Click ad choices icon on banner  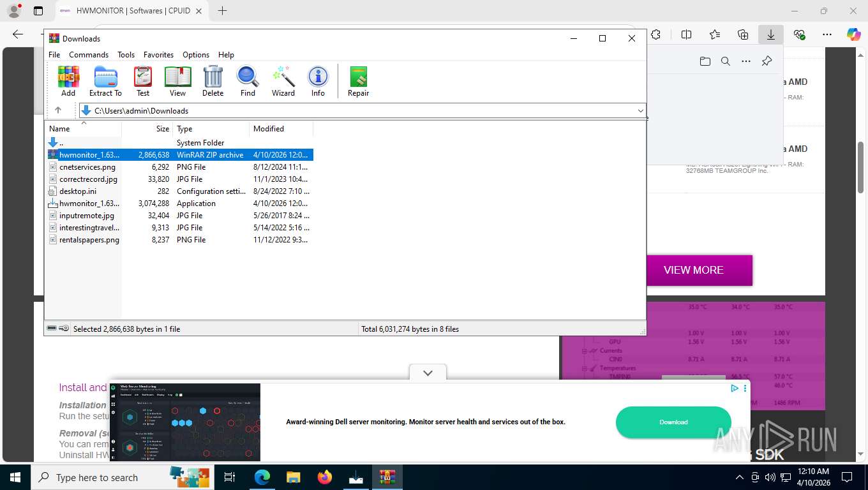tap(735, 388)
